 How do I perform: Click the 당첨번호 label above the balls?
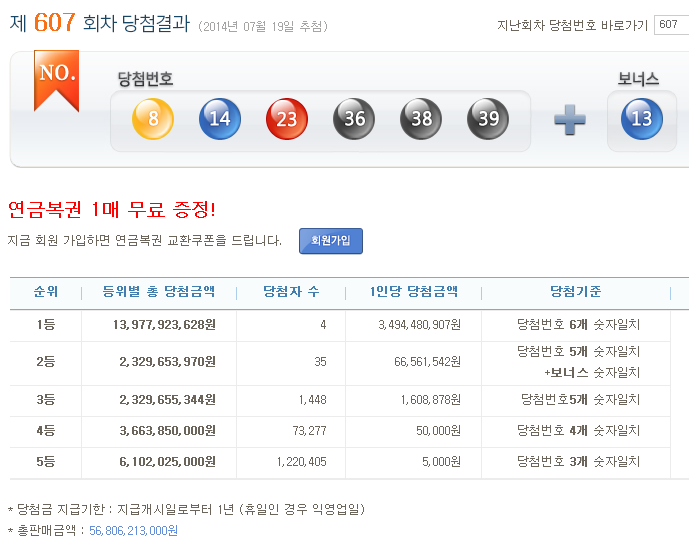pos(145,79)
